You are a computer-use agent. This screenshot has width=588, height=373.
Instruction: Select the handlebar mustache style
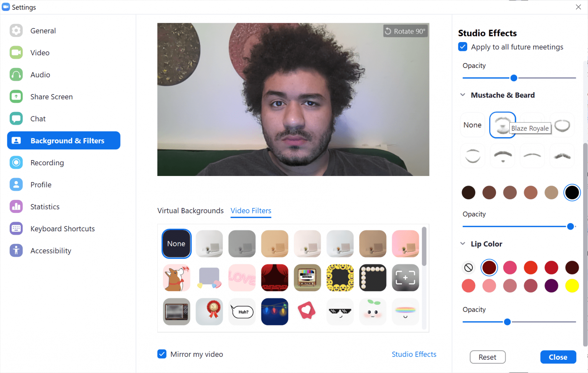point(562,156)
